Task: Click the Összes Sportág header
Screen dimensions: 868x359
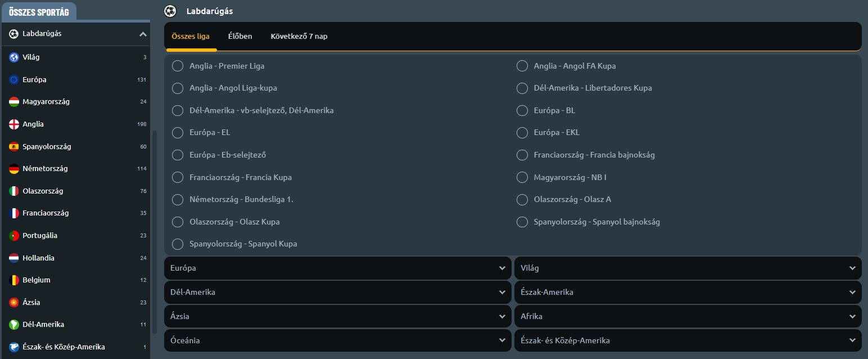Action: click(39, 12)
